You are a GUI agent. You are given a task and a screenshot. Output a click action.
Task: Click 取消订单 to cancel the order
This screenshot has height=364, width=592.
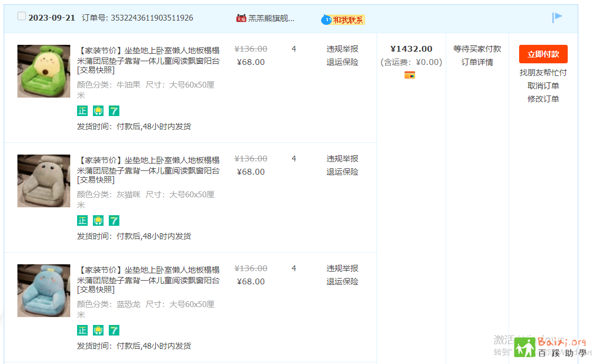pyautogui.click(x=543, y=86)
